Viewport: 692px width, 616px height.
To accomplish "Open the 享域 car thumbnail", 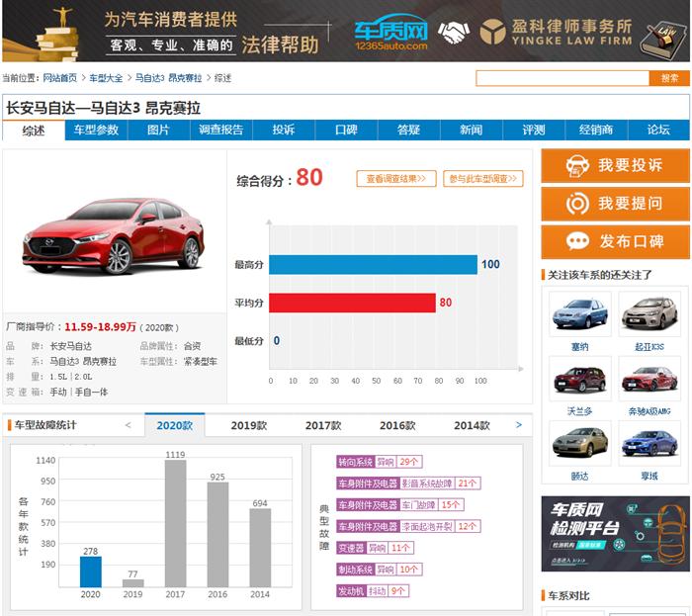I will [649, 443].
